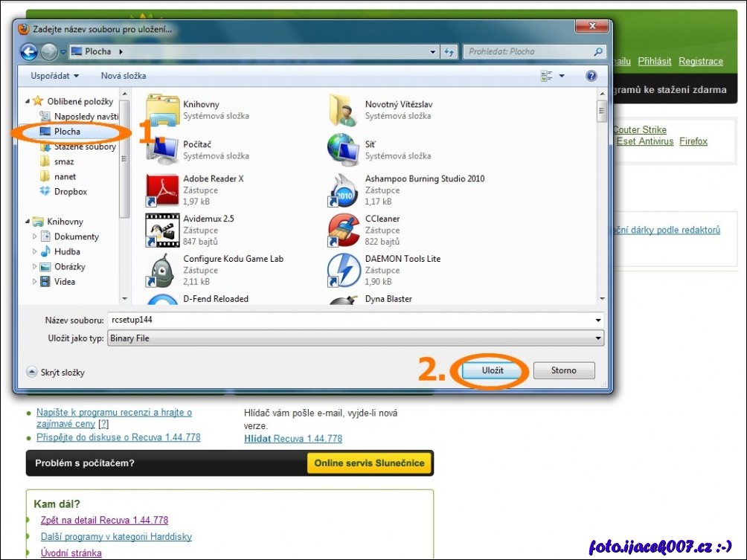
Task: Click the Uložit button
Action: pyautogui.click(x=492, y=370)
